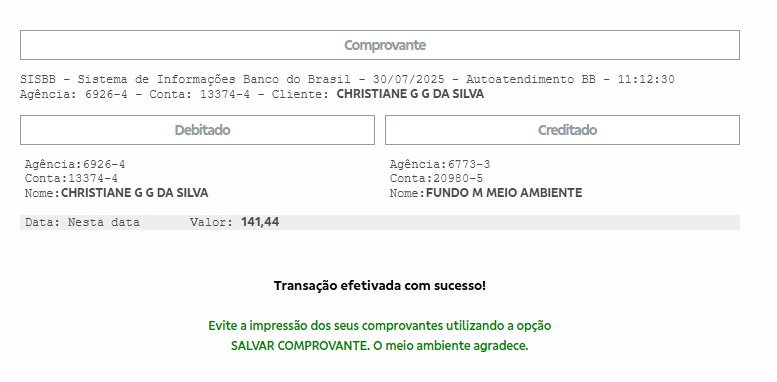Click the green Evite a impressão text
Screen dimensions: 777x382
click(380, 326)
